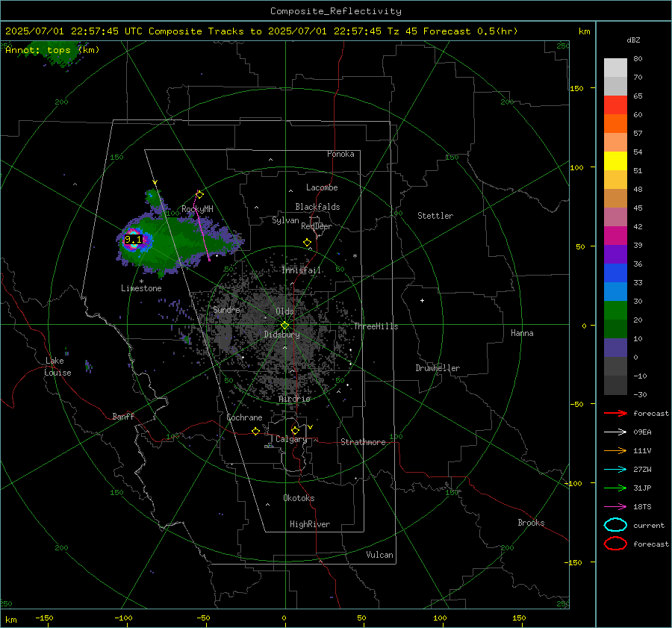Click the orange 111V arrow legend icon
This screenshot has width=672, height=628.
pos(615,450)
